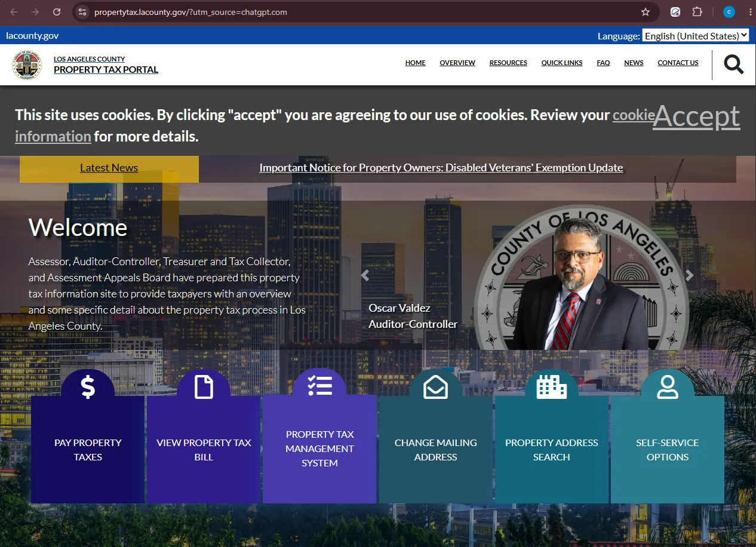
Task: Open the Language selection dropdown
Action: [x=696, y=36]
